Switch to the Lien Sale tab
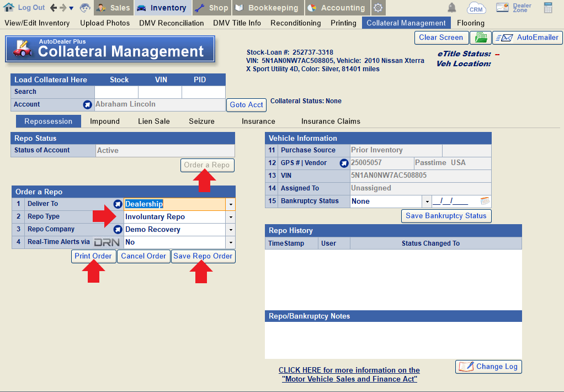This screenshot has height=392, width=564. 154,121
